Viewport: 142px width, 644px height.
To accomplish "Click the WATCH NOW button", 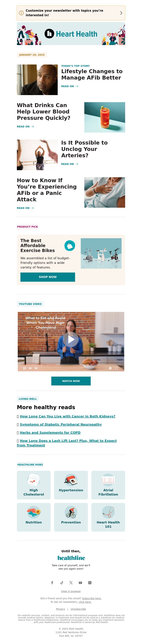I will coord(71,381).
